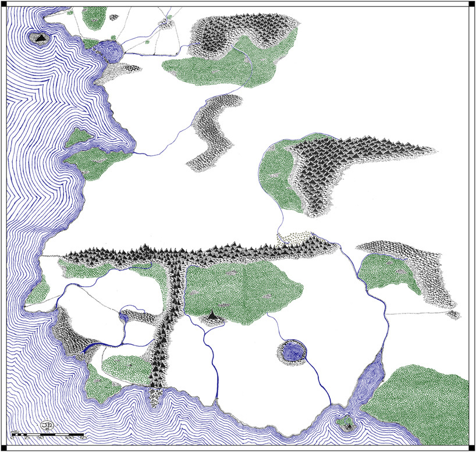Select the small hill cluster at the eastern road's end
Image resolution: width=476 pixels, height=452 pixels.
(x=452, y=315)
